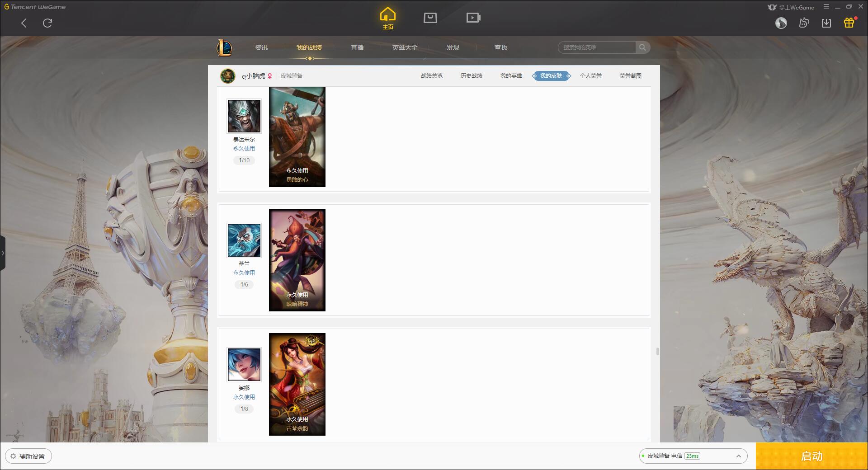
Task: Switch to the 发现 tab
Action: point(453,47)
